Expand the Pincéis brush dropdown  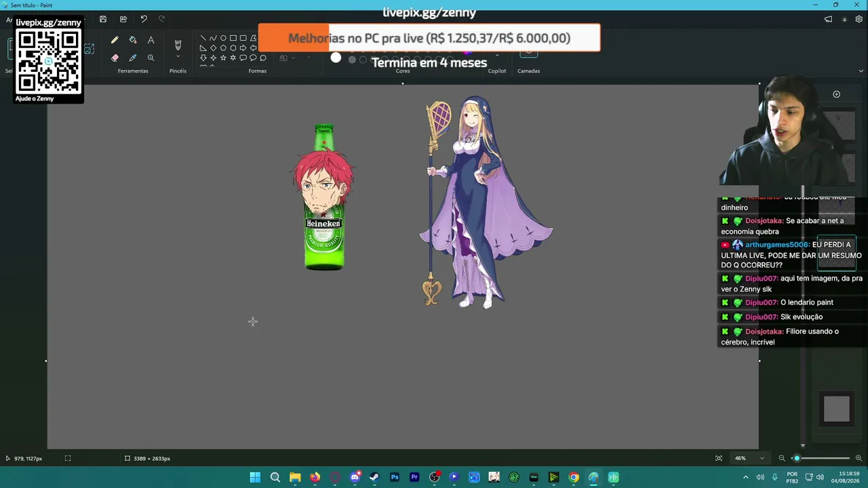[178, 58]
